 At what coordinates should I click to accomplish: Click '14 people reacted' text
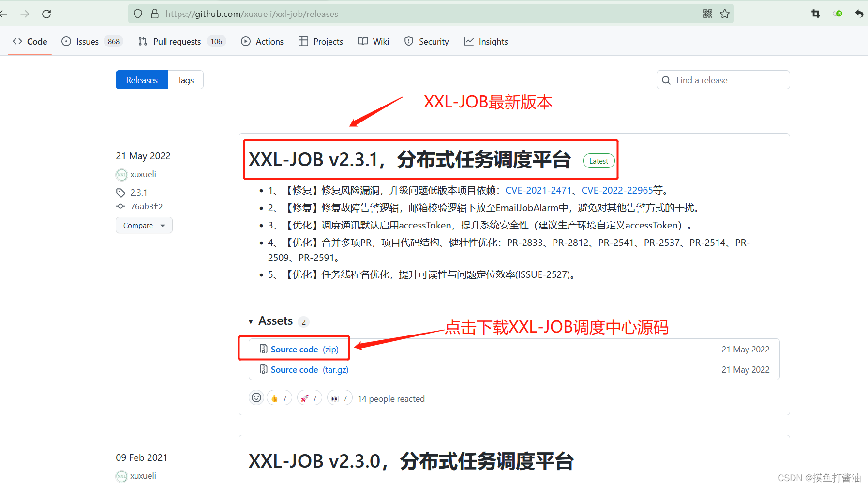pos(391,399)
